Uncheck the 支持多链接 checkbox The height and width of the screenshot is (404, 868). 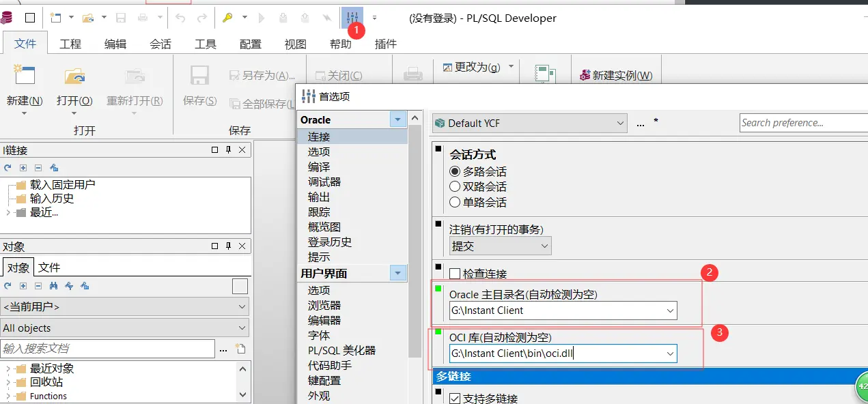pos(455,399)
